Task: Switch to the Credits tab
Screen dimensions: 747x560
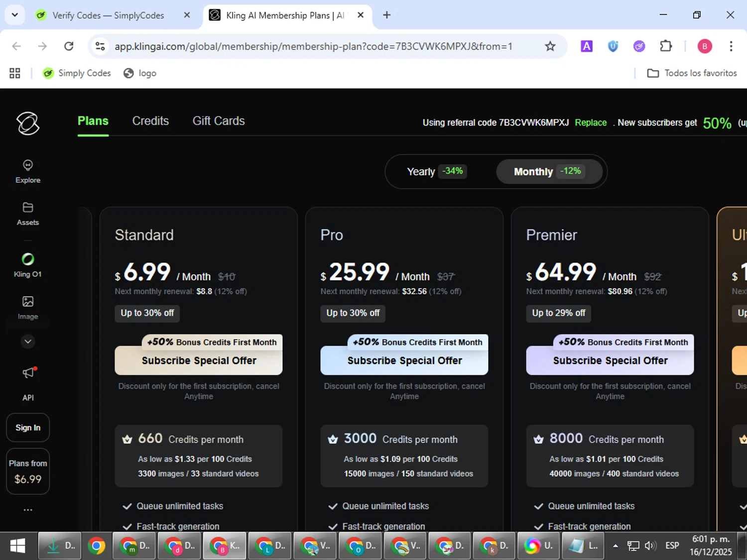Action: pos(150,121)
